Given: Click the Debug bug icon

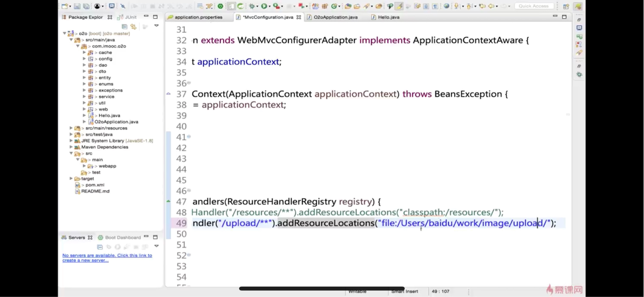Looking at the screenshot, I should tap(252, 6).
